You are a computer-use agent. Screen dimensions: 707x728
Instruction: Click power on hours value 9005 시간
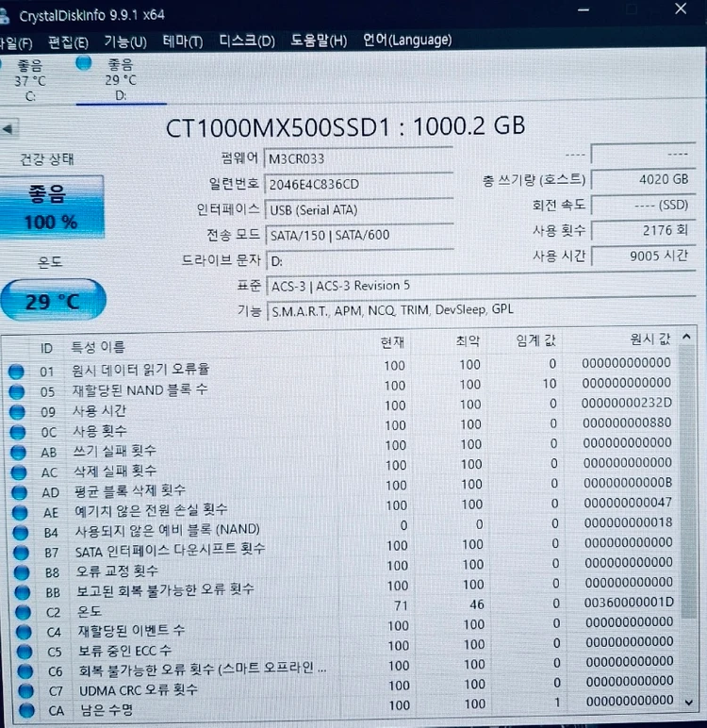tap(644, 256)
